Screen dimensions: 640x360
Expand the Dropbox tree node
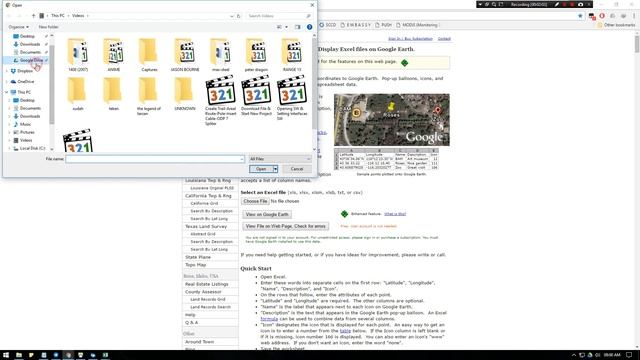pos(7,71)
